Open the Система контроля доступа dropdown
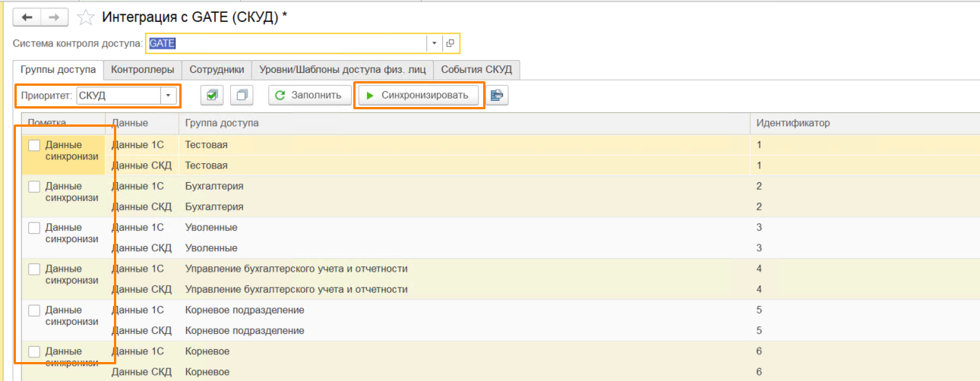The width and height of the screenshot is (980, 381). [x=433, y=43]
